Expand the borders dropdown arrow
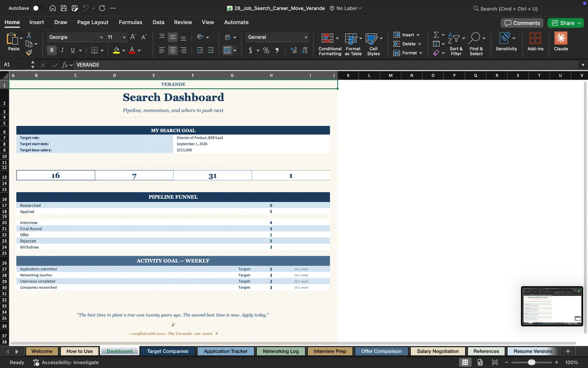 102,50
